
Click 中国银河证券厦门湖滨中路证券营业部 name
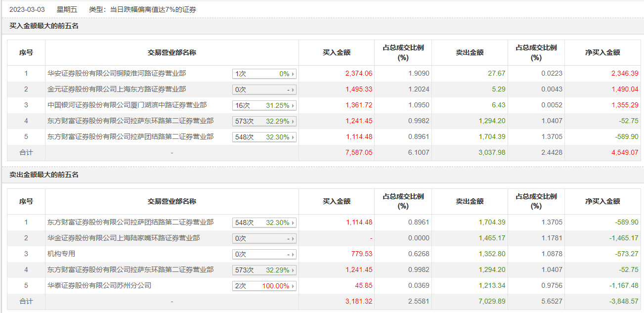pyautogui.click(x=127, y=105)
